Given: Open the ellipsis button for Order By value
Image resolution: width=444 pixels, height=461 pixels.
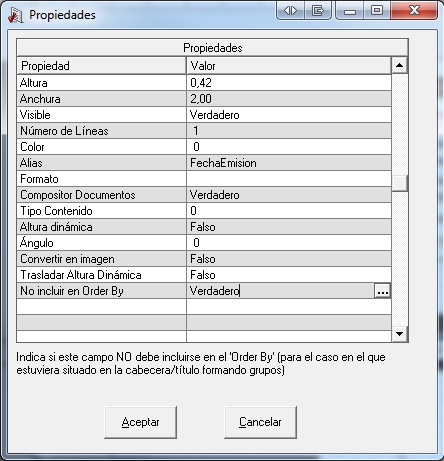Looking at the screenshot, I should pyautogui.click(x=382, y=291).
